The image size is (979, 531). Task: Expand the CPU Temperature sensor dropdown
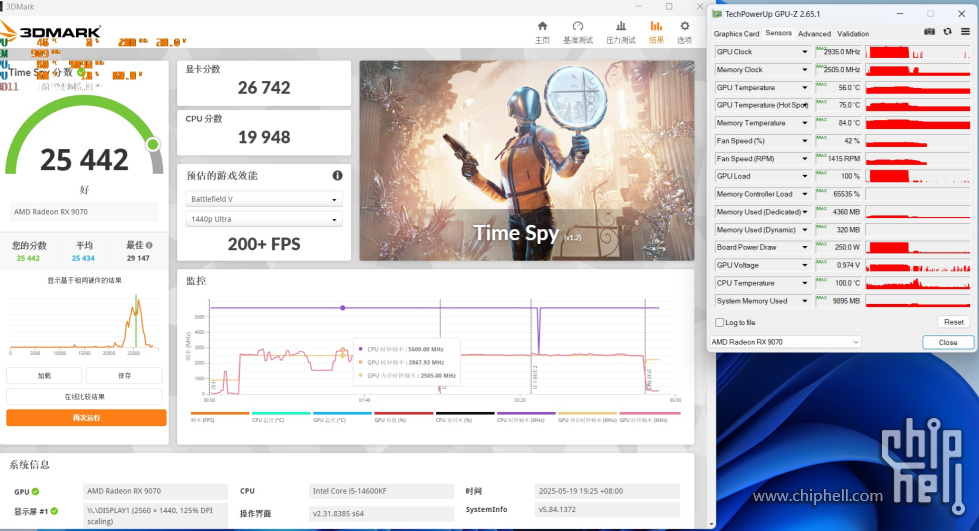click(x=804, y=283)
